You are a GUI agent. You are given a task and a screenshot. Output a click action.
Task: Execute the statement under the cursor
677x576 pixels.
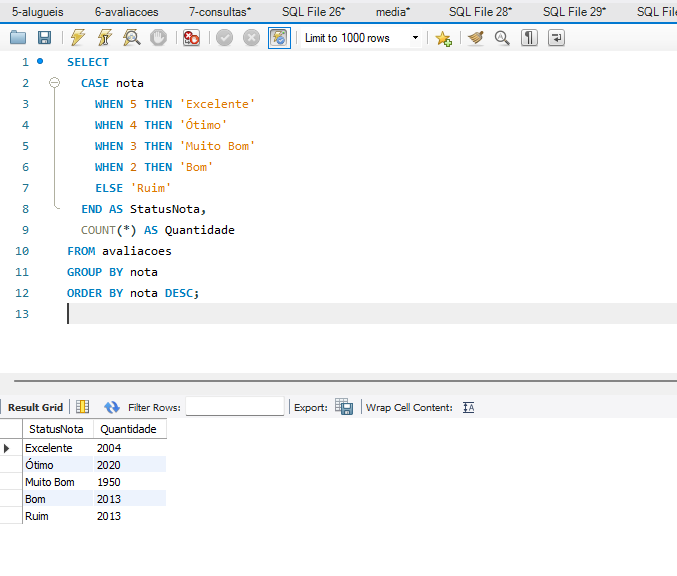click(104, 38)
